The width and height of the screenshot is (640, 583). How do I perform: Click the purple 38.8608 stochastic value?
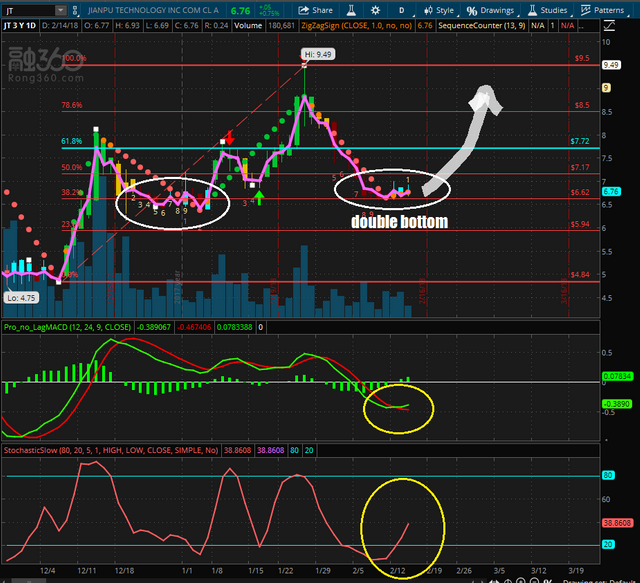tap(270, 450)
